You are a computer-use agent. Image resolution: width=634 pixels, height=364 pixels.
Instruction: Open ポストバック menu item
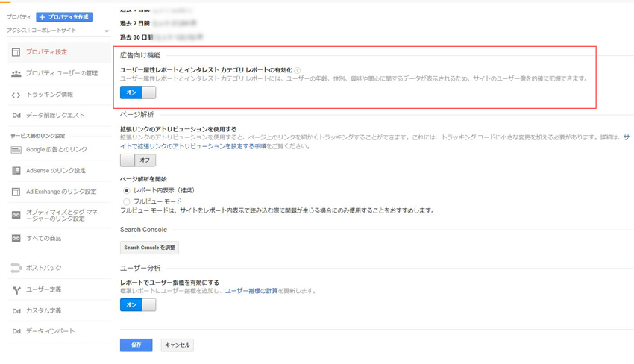(59, 268)
